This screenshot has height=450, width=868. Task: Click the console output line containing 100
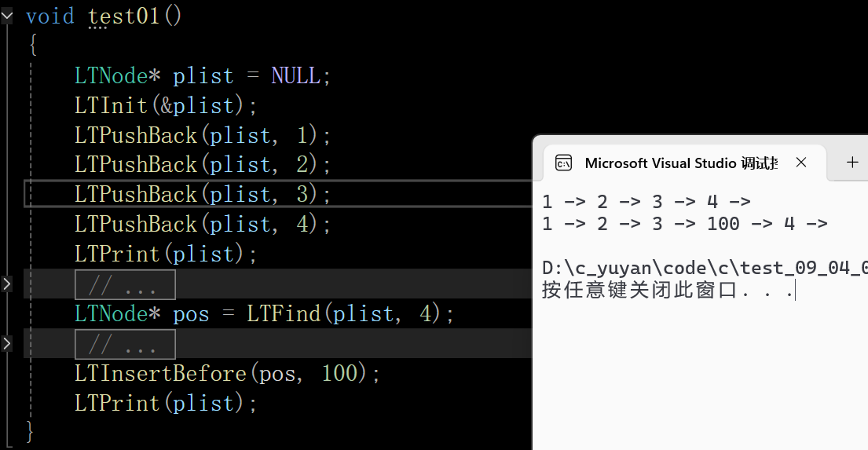[685, 224]
